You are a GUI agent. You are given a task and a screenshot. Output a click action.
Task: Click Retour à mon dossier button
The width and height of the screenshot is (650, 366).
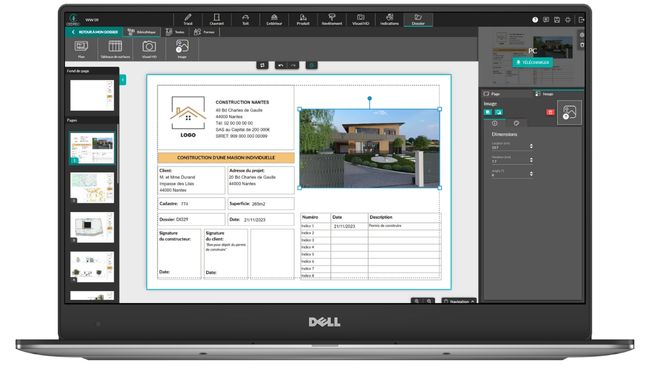[x=95, y=32]
